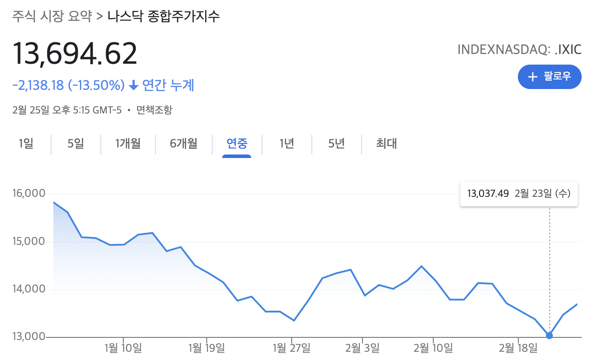Switch to the 6개월 range tab
Viewport: 600px width, 364px height.
tap(183, 144)
